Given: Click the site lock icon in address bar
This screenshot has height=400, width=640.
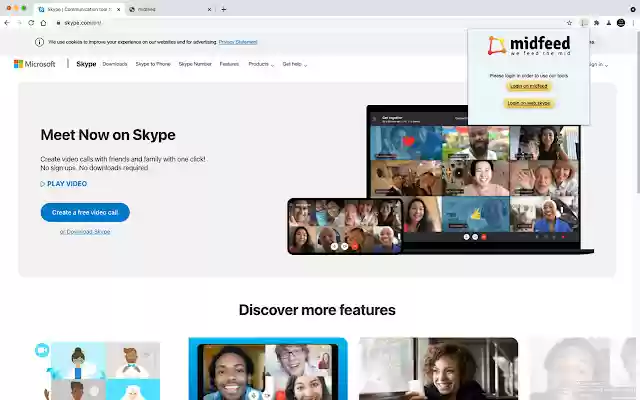Looking at the screenshot, I should pos(58,23).
